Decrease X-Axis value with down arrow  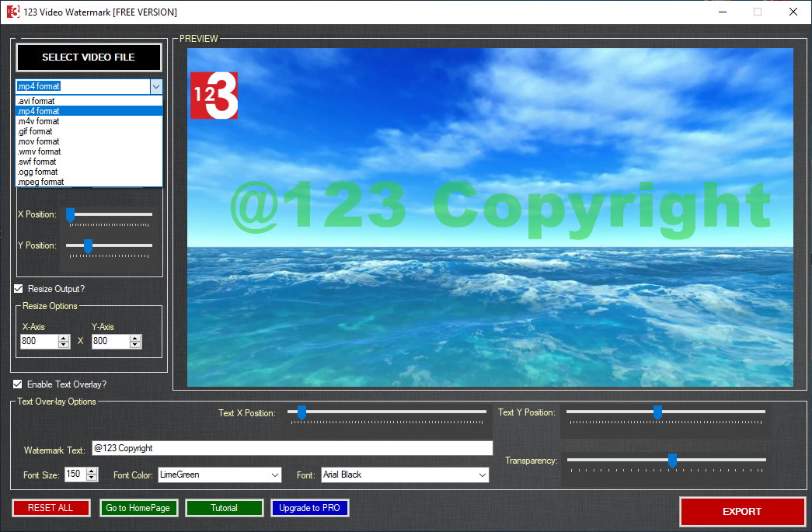pos(64,345)
